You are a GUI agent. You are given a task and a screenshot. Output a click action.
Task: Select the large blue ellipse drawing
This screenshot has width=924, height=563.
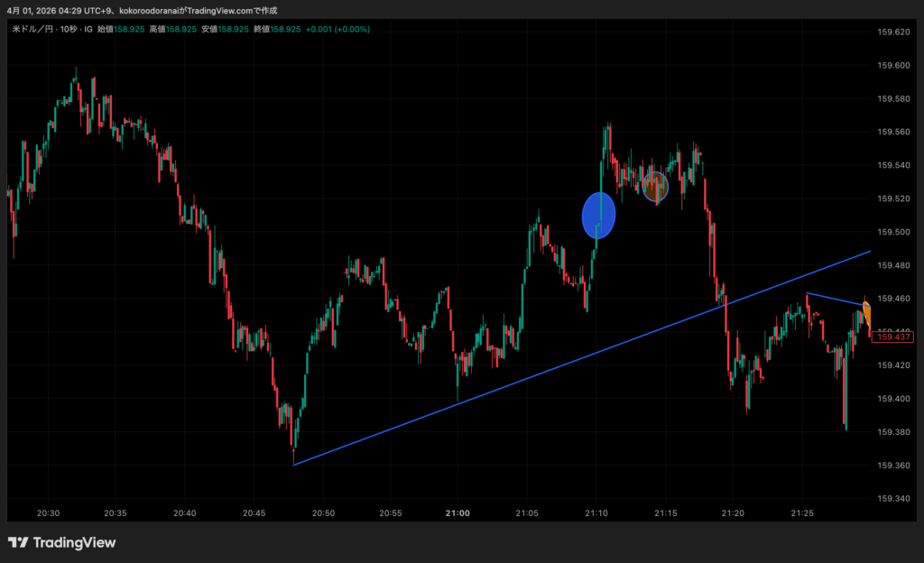(598, 216)
